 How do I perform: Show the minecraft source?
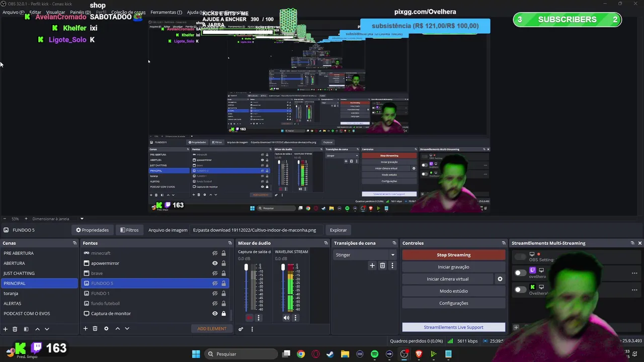(215, 253)
